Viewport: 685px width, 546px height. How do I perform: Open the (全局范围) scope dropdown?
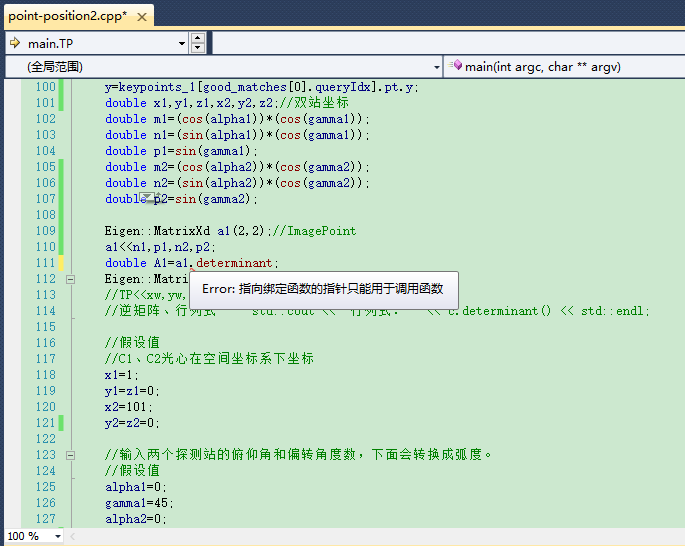[436, 67]
